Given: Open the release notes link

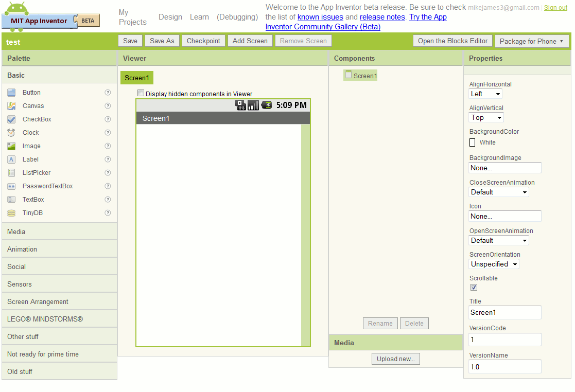Looking at the screenshot, I should [382, 17].
